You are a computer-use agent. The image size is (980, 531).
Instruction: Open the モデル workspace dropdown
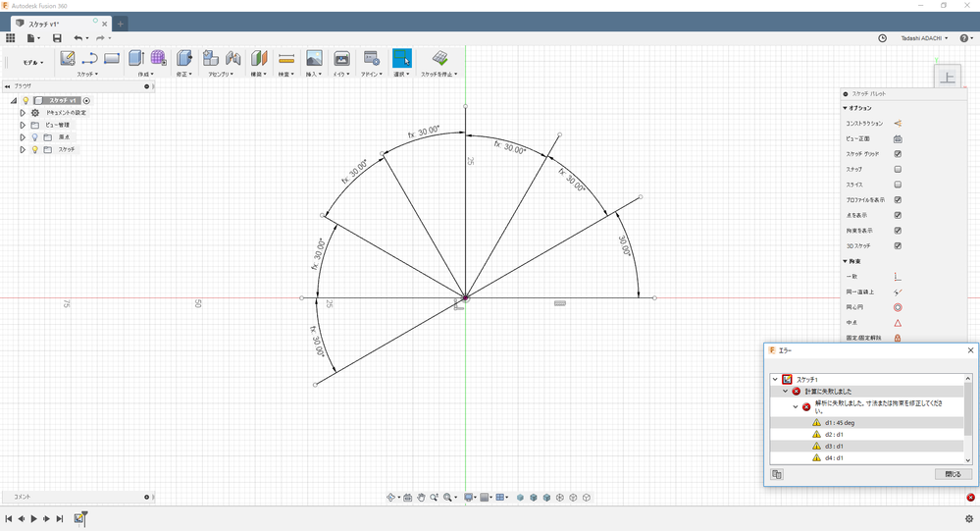pyautogui.click(x=33, y=63)
